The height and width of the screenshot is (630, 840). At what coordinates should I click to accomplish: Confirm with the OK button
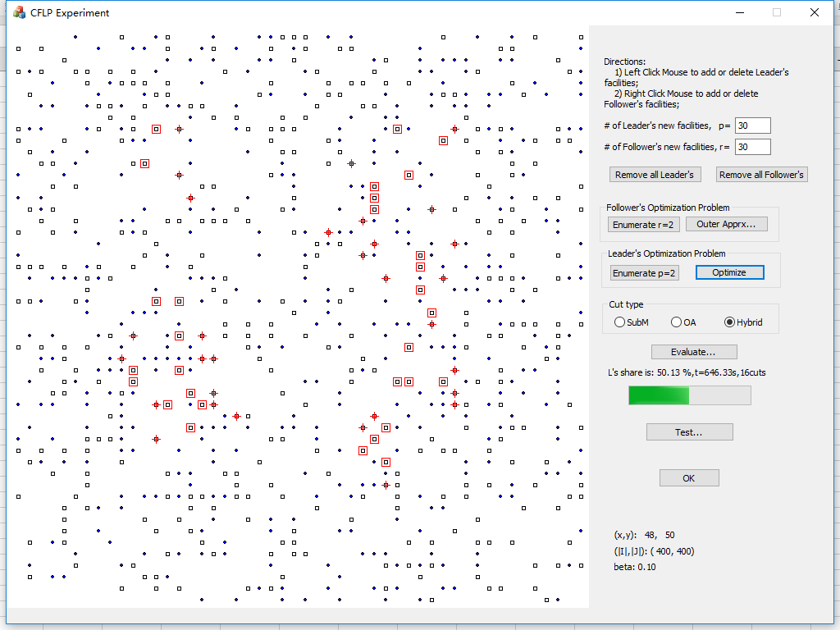tap(689, 478)
